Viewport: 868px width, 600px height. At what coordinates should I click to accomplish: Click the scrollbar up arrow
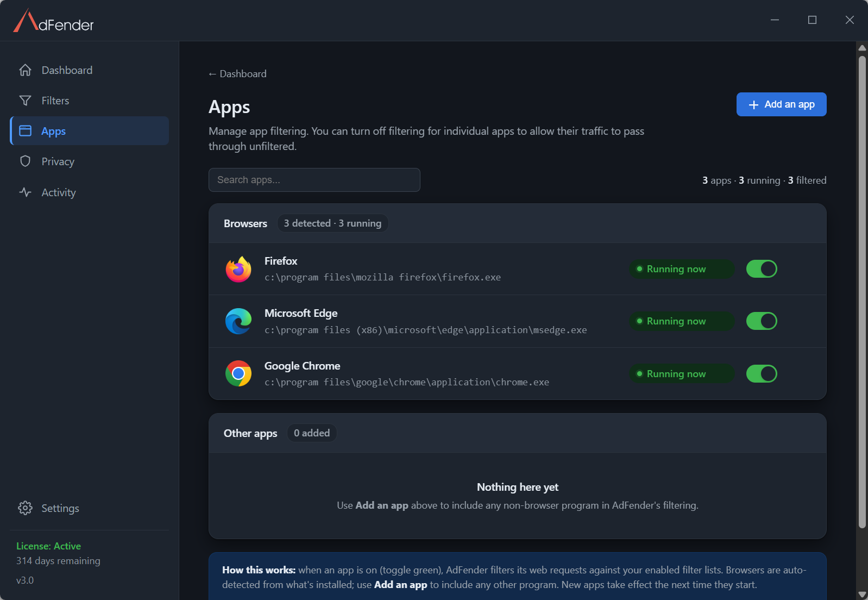[x=862, y=48]
